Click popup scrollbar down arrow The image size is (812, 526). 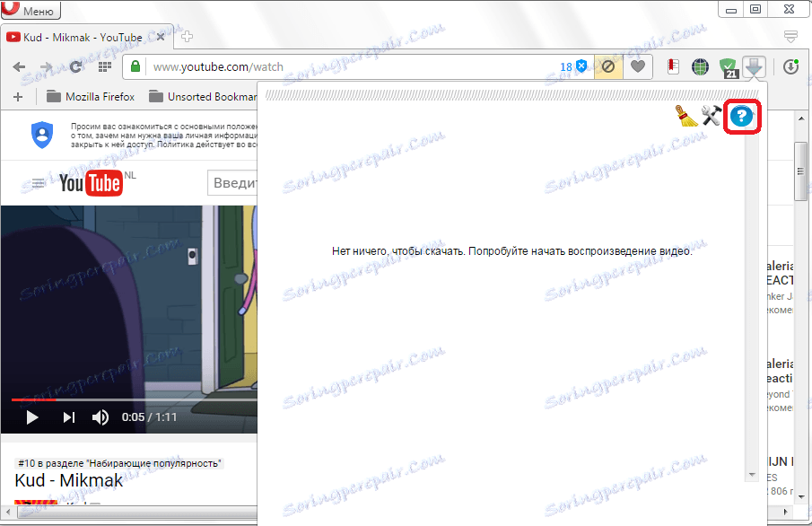point(752,475)
